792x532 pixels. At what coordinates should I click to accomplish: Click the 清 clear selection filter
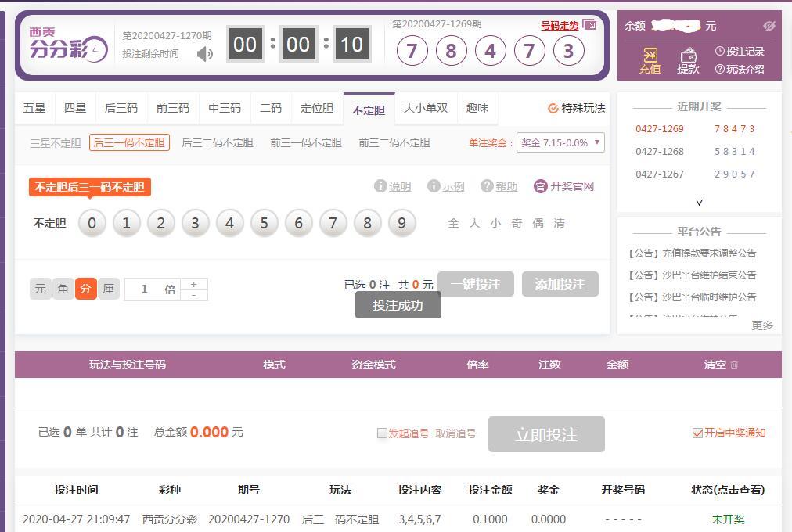pyautogui.click(x=559, y=223)
